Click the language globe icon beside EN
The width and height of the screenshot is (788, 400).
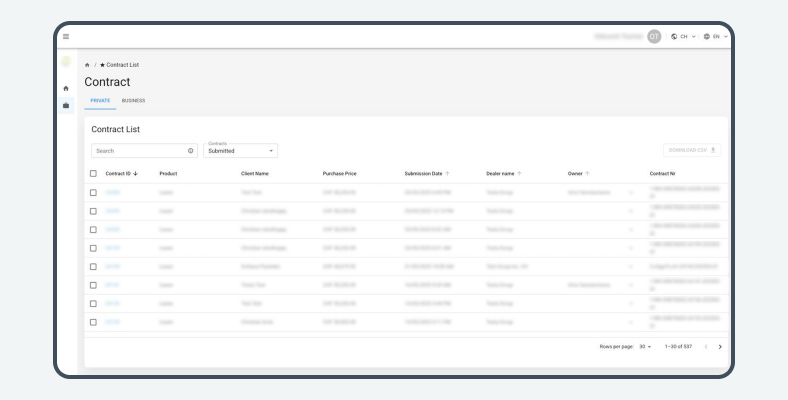pyautogui.click(x=707, y=37)
